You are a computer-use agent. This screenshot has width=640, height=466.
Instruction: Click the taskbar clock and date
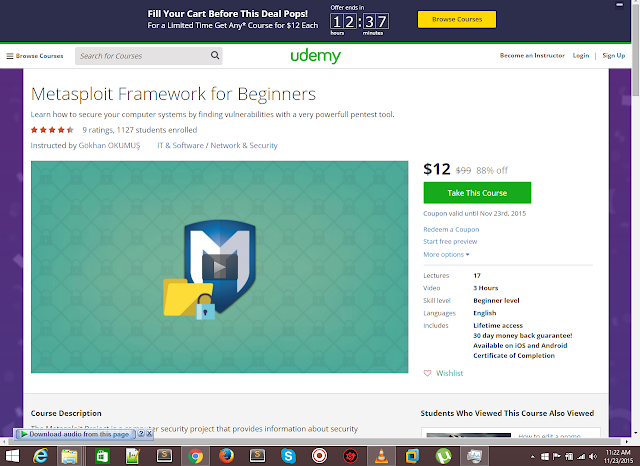coord(619,456)
